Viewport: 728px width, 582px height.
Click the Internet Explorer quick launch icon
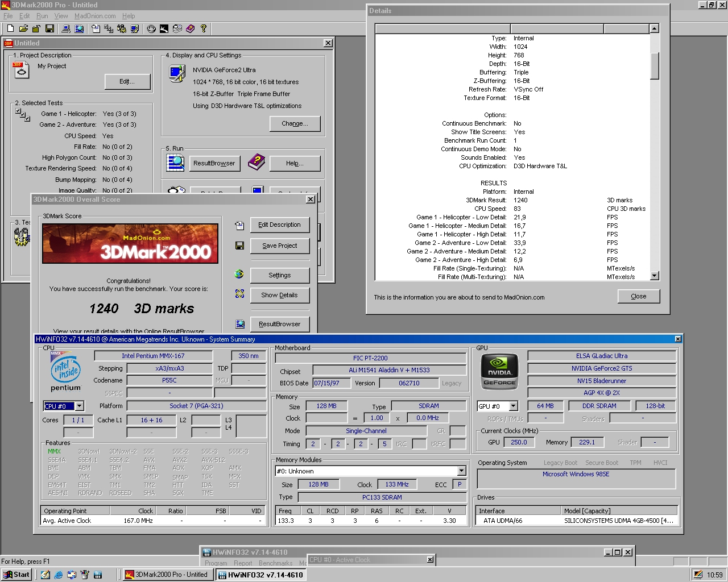click(x=58, y=575)
